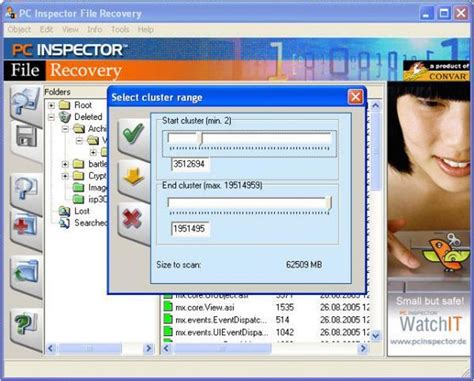Click the bartle folder icon
This screenshot has height=381, width=474.
[x=78, y=164]
